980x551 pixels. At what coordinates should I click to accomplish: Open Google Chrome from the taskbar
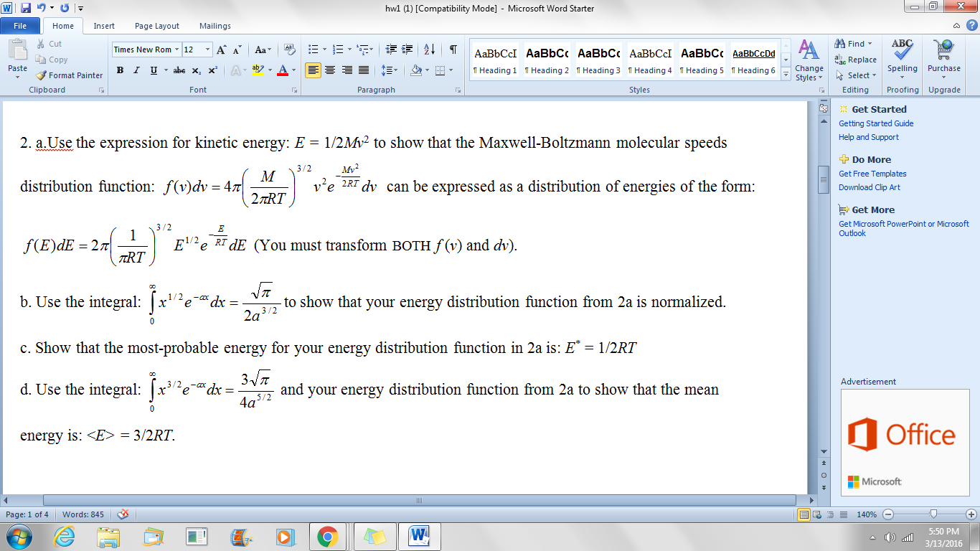pos(328,536)
